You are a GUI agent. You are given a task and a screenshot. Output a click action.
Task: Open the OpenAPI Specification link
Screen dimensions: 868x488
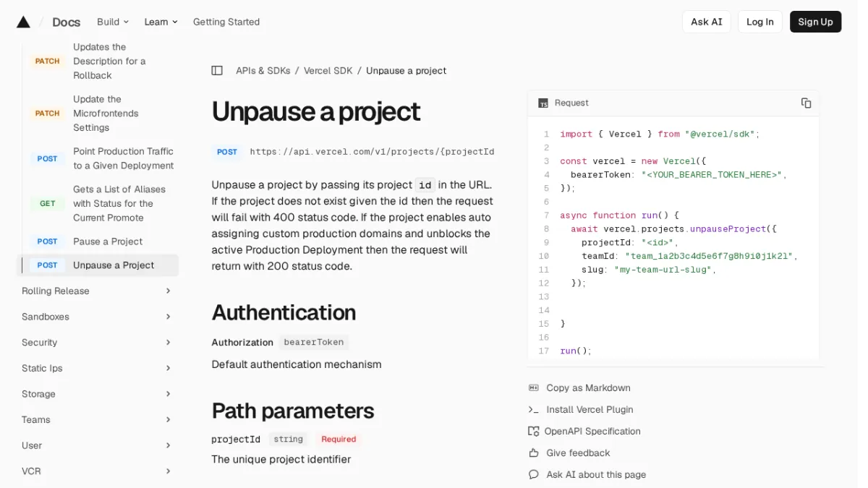pyautogui.click(x=592, y=431)
